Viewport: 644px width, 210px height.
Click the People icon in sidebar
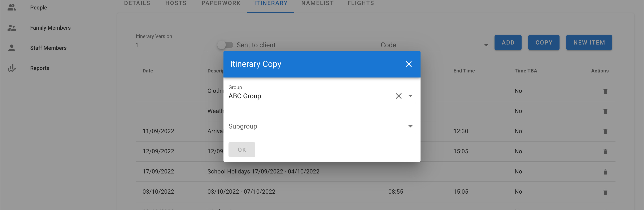(x=12, y=8)
